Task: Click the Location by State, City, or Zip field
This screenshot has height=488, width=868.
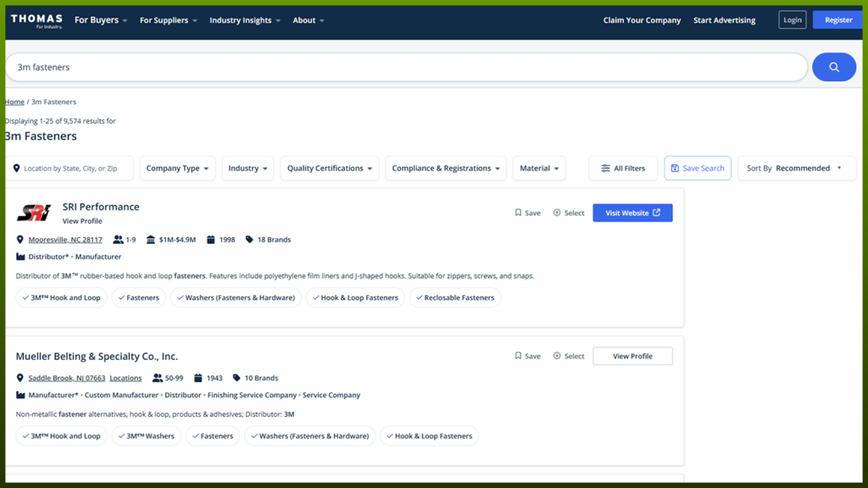Action: click(x=70, y=169)
